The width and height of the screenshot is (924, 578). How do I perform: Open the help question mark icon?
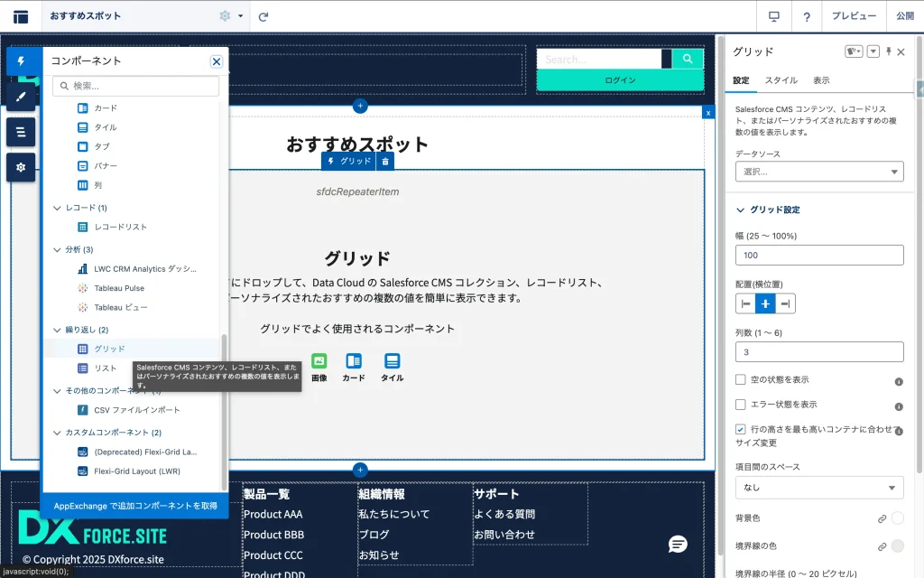807,16
